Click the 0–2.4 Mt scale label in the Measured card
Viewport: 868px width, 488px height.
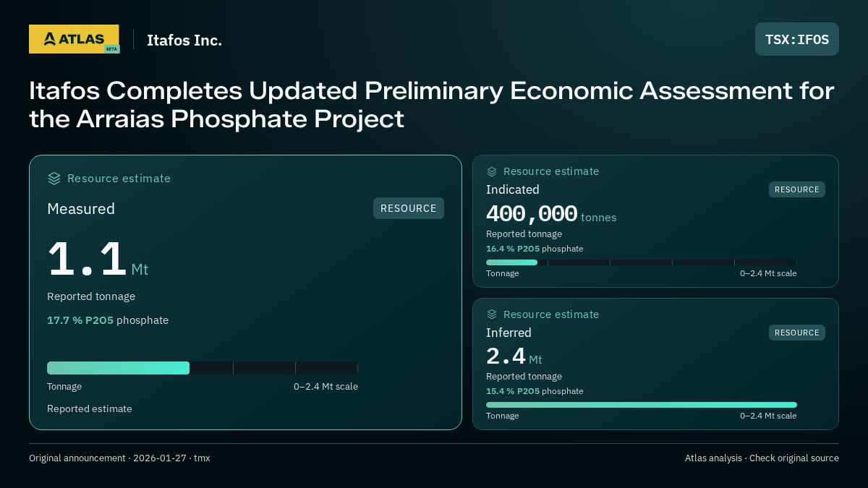point(325,387)
